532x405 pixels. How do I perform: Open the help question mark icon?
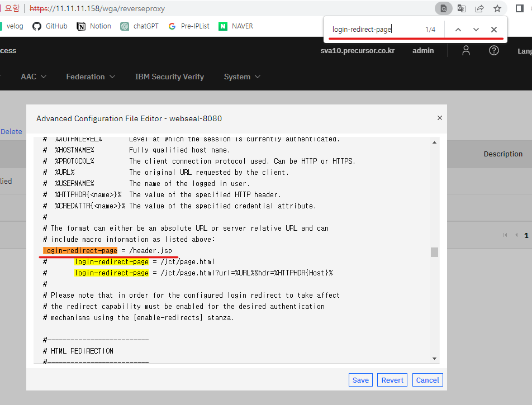pyautogui.click(x=493, y=50)
